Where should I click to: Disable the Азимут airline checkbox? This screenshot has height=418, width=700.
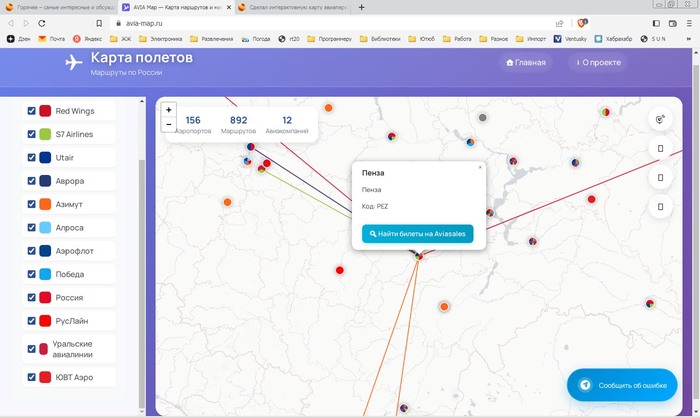click(x=32, y=204)
